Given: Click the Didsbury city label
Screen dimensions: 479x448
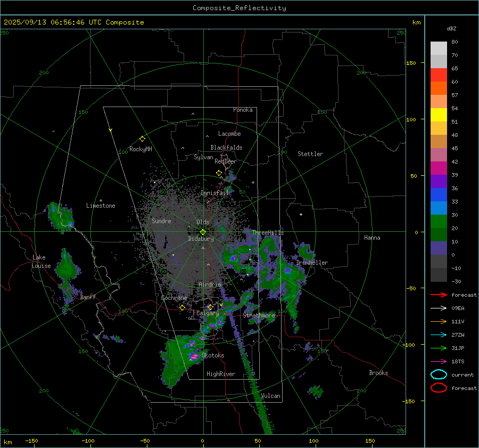Looking at the screenshot, I should [201, 239].
